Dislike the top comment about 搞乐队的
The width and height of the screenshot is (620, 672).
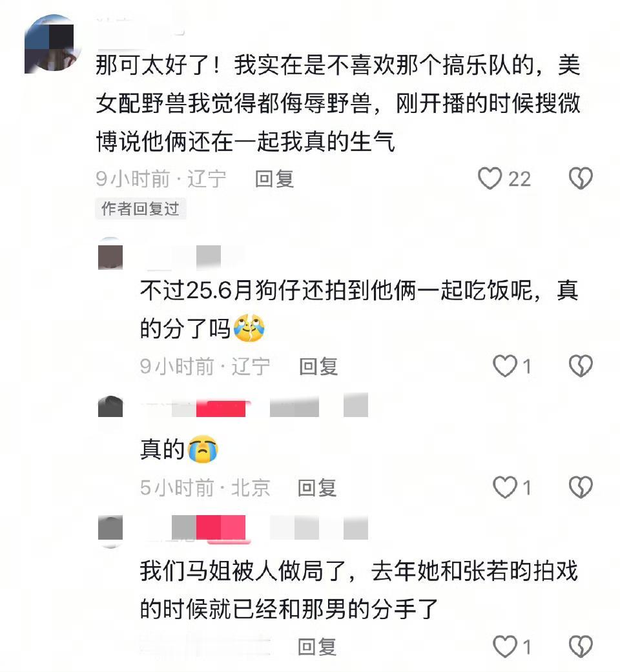[581, 178]
